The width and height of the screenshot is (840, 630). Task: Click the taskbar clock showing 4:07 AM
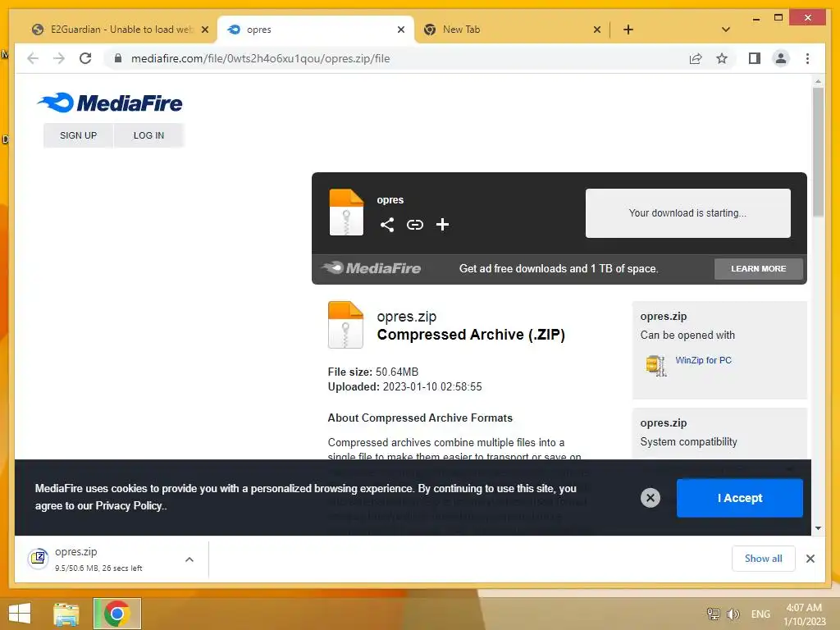tap(804, 614)
